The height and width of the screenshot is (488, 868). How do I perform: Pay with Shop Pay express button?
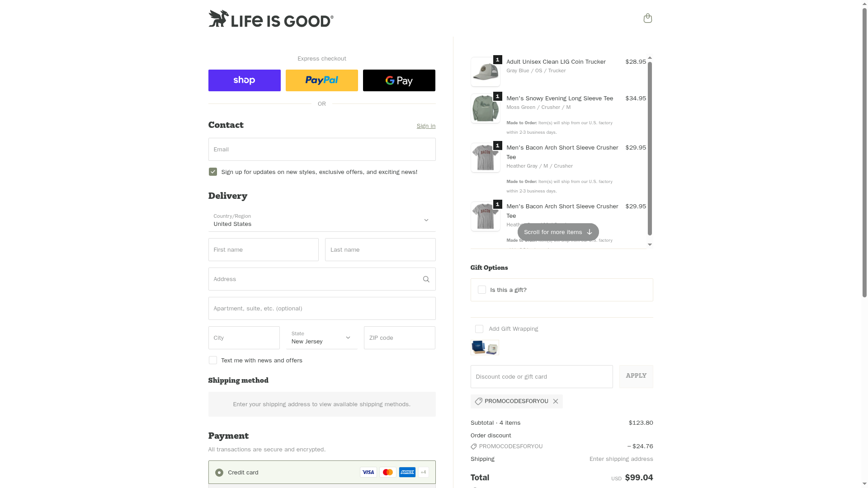tap(244, 80)
